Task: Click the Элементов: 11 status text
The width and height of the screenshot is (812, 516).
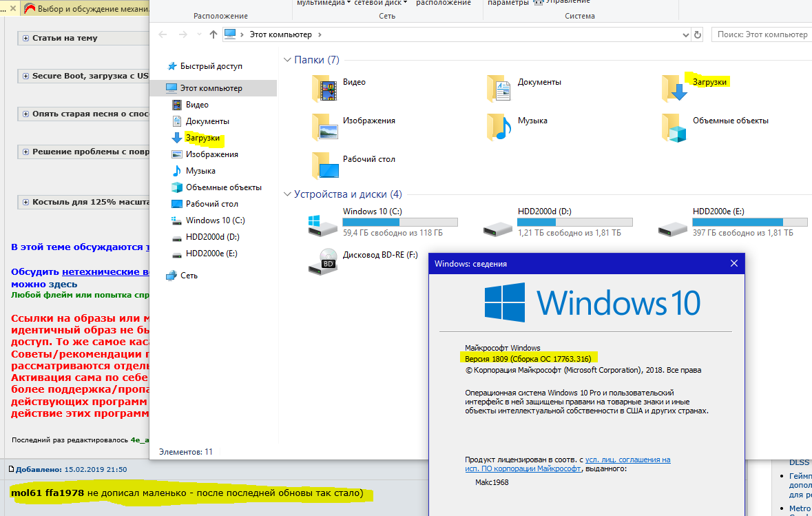Action: 186,452
